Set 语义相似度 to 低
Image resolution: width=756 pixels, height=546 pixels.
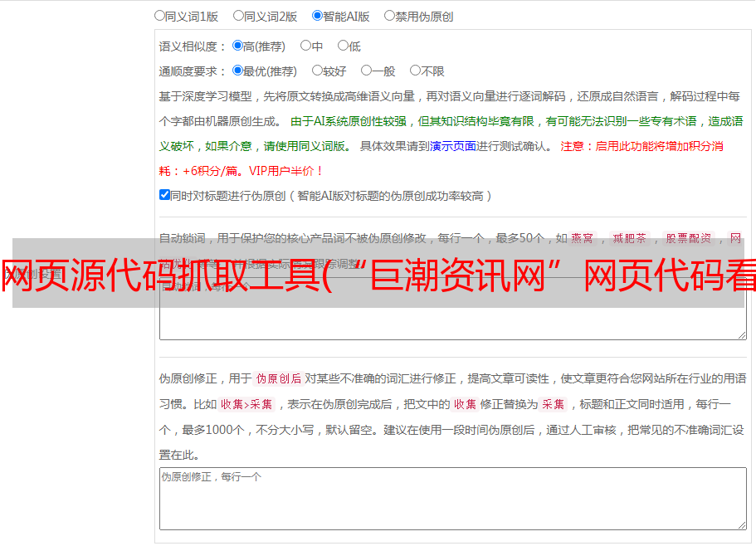click(343, 46)
